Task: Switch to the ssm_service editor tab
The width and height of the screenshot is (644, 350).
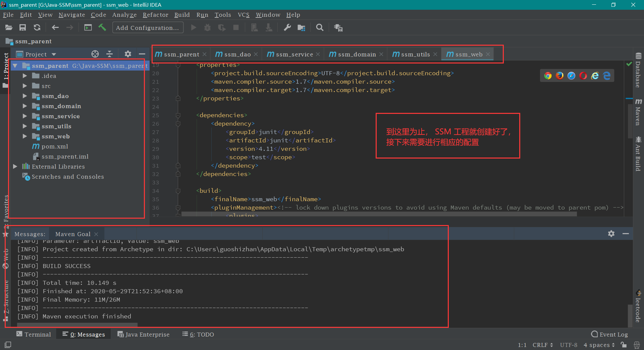Action: pyautogui.click(x=291, y=54)
